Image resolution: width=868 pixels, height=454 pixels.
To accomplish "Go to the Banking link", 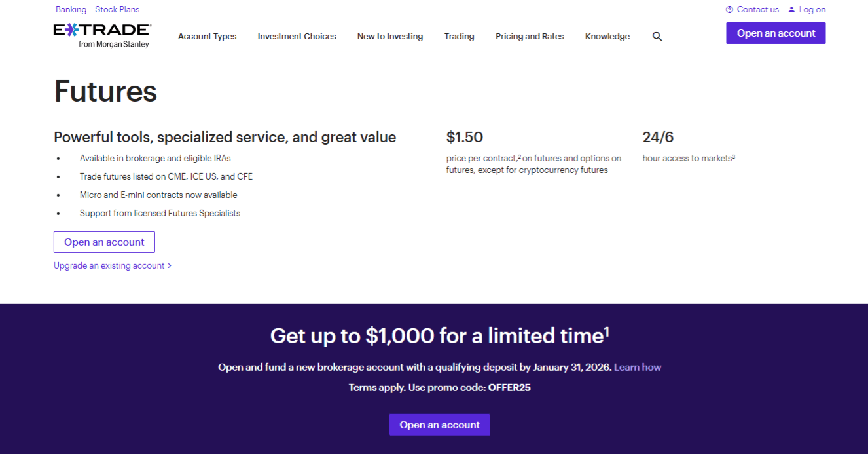I will click(71, 10).
